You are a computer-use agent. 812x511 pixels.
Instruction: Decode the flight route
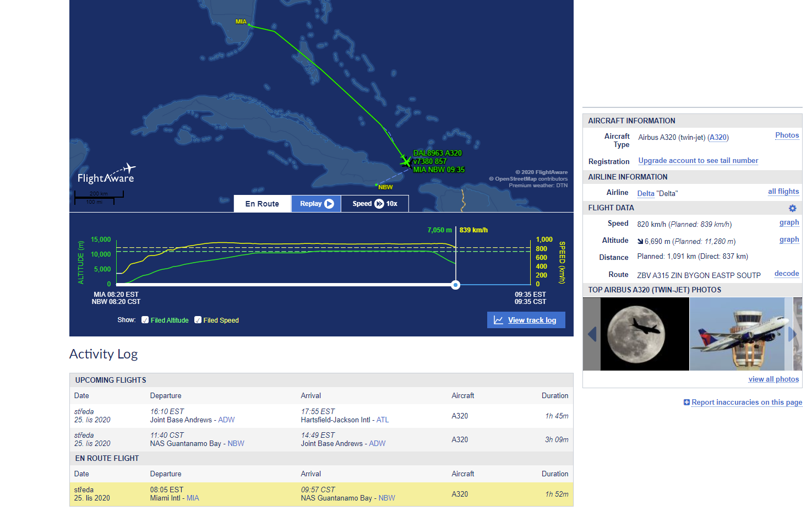coord(786,274)
